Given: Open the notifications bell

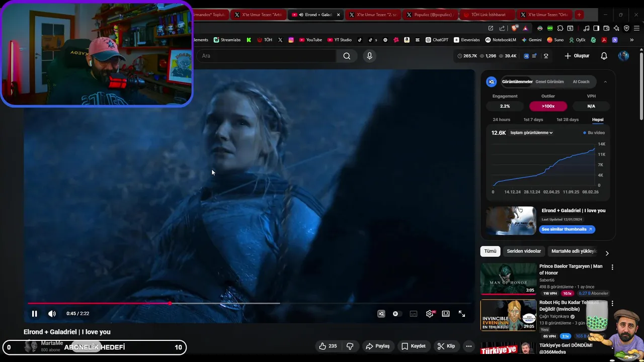Looking at the screenshot, I should coord(604,56).
